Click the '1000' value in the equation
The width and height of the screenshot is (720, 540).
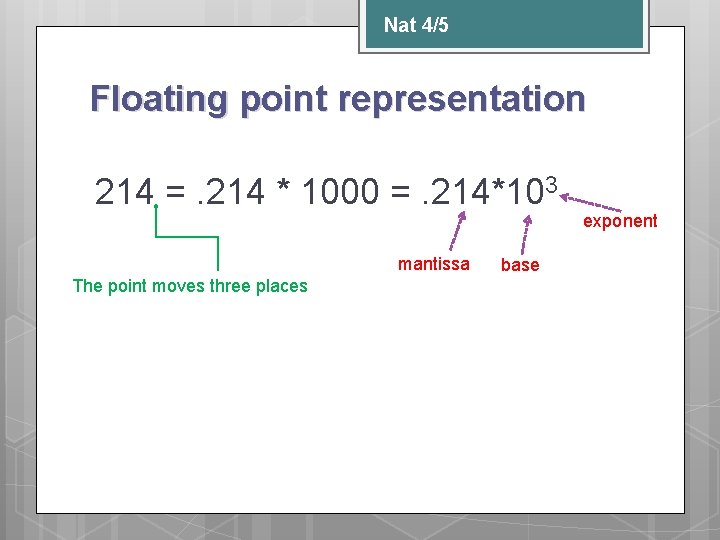click(x=340, y=191)
